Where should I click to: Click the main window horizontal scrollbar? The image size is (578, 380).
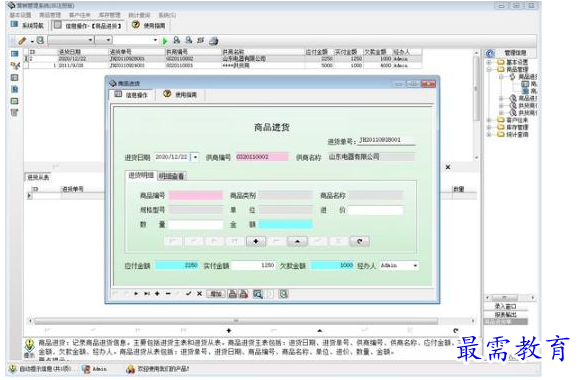point(236,321)
